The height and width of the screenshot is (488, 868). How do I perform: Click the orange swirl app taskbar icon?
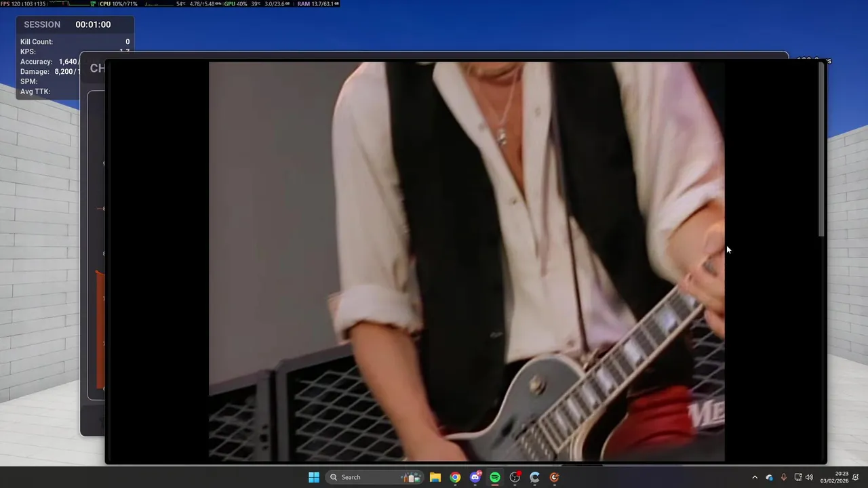click(555, 477)
